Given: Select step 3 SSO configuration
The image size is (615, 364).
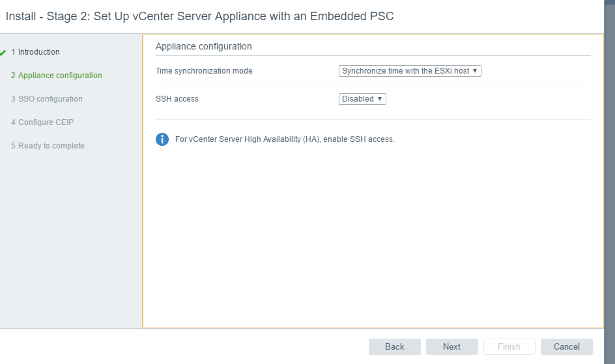Looking at the screenshot, I should pyautogui.click(x=47, y=99).
